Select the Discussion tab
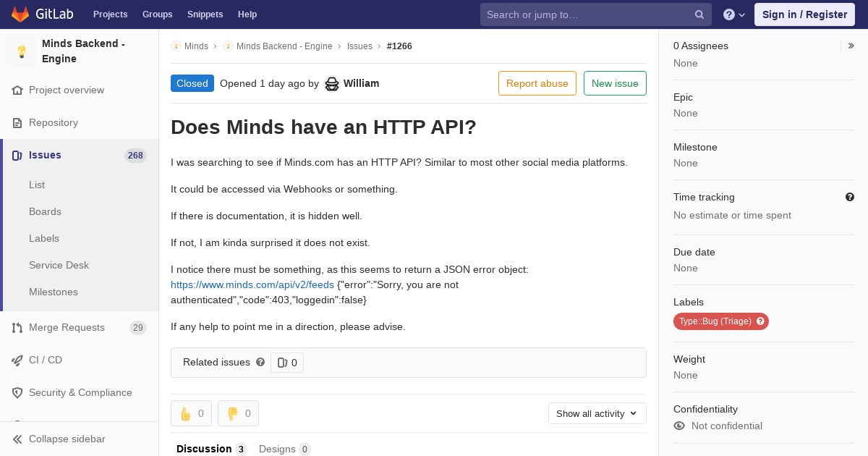 [x=210, y=449]
